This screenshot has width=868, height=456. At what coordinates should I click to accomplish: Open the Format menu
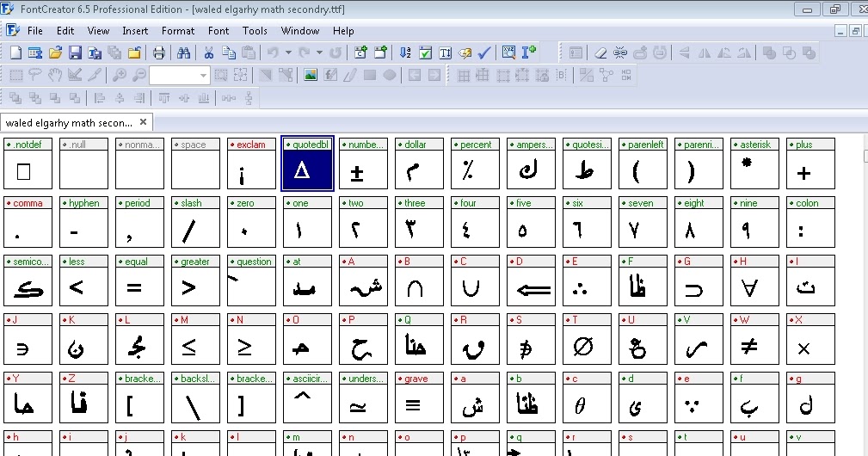178,31
